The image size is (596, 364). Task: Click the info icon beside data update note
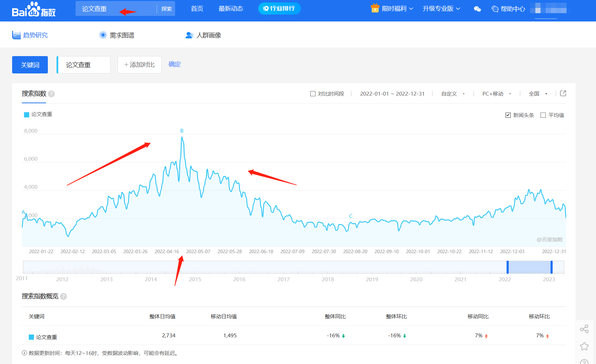click(x=24, y=353)
